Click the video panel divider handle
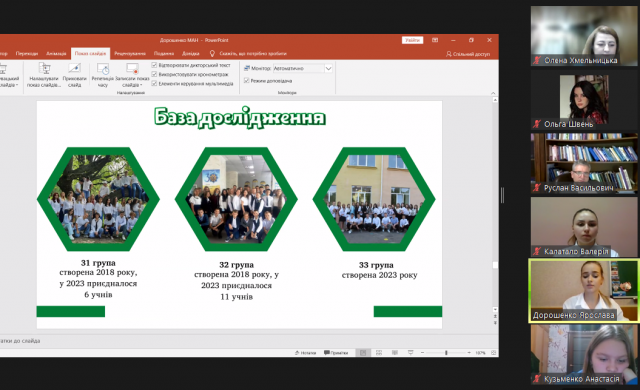640x390 pixels. (x=502, y=195)
